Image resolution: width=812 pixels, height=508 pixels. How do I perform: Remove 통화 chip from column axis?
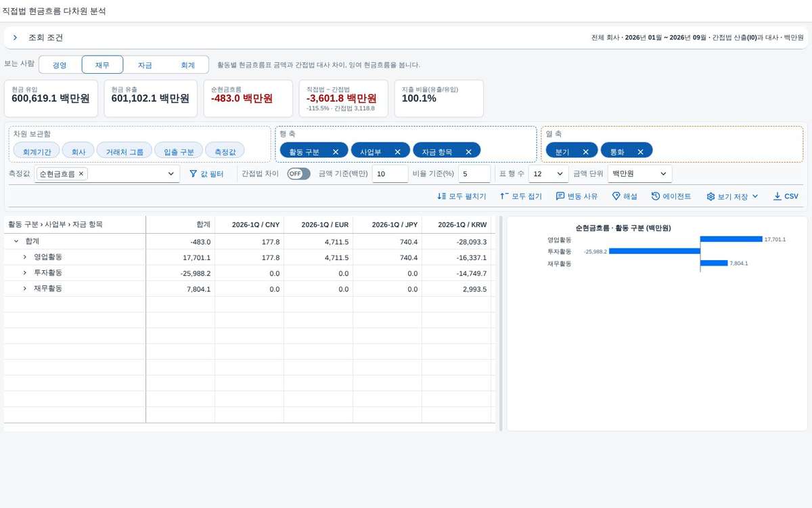[640, 152]
